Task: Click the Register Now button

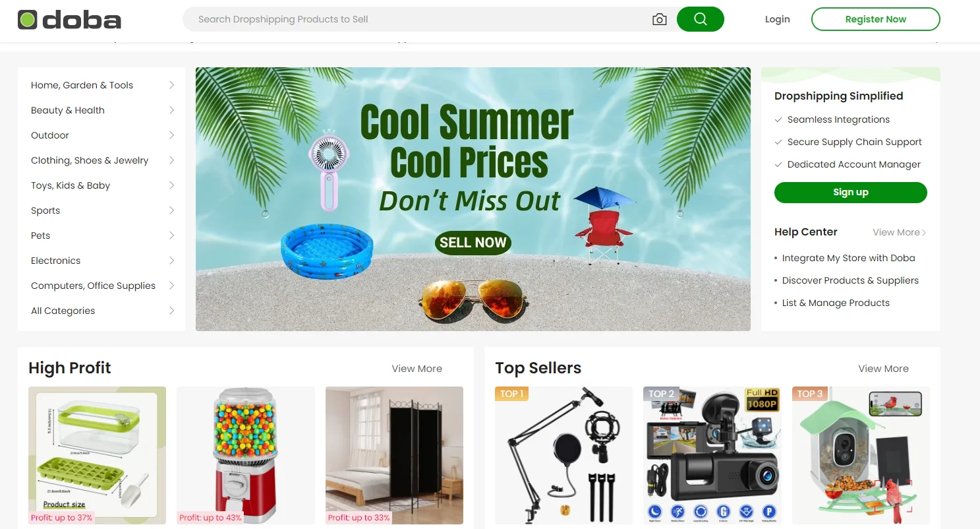Action: click(x=875, y=19)
